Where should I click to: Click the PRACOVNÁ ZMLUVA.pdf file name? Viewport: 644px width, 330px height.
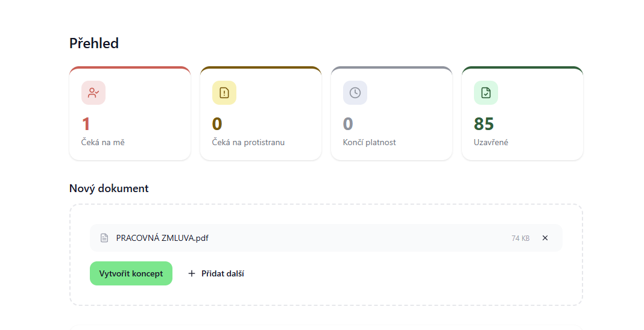(x=162, y=238)
